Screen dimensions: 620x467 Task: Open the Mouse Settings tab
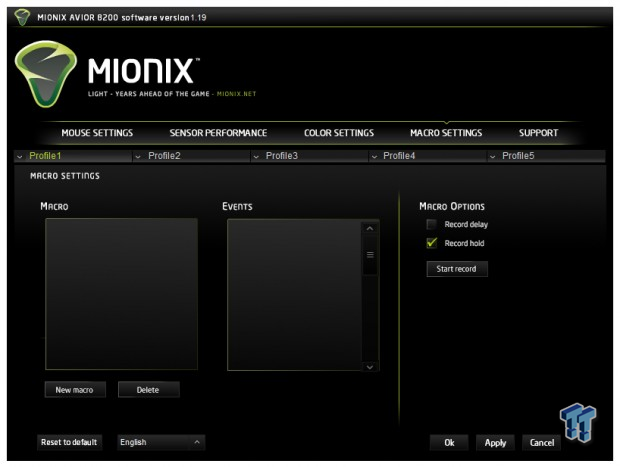[x=97, y=133]
